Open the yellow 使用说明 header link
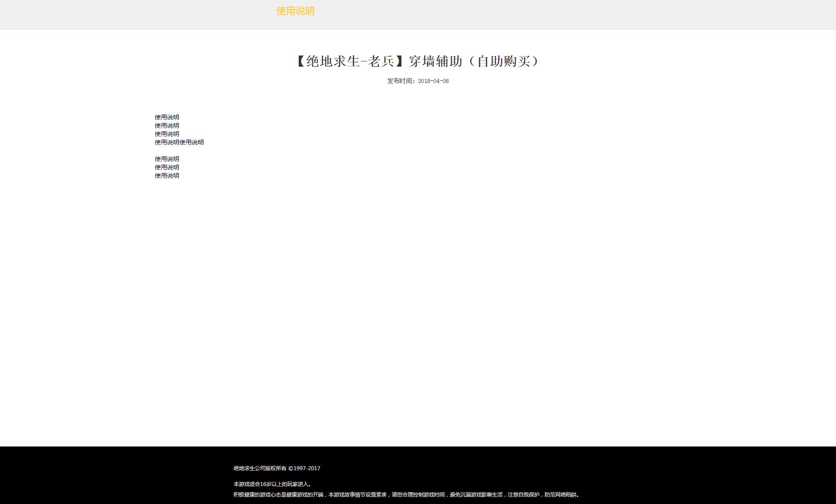 point(295,11)
